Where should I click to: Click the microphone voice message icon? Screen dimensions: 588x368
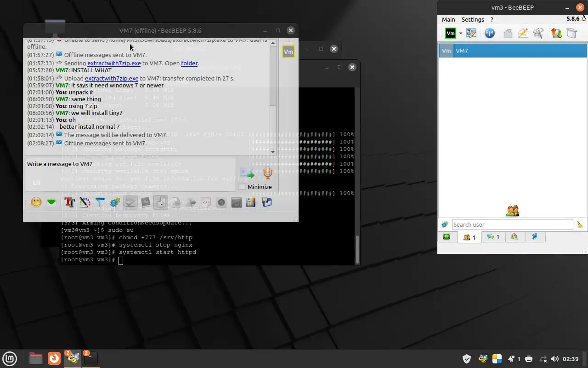click(268, 173)
